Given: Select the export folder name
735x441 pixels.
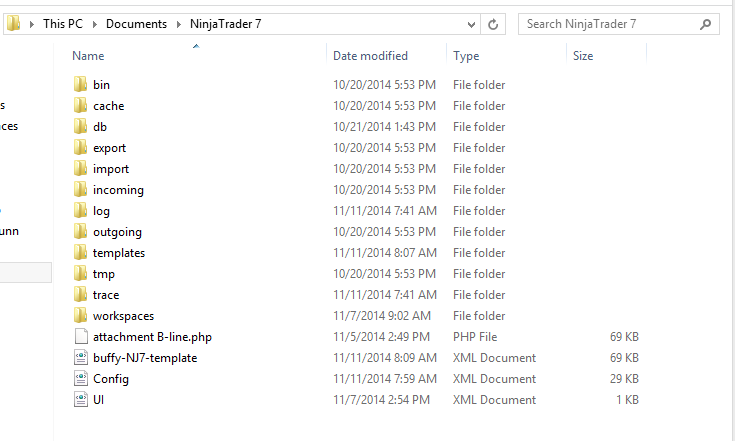Looking at the screenshot, I should [x=109, y=148].
